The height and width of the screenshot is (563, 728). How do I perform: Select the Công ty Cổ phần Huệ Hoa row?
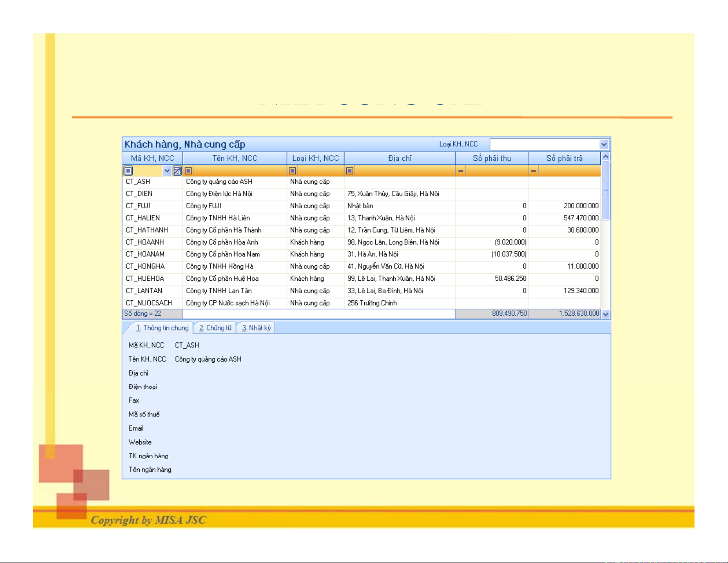click(x=222, y=279)
